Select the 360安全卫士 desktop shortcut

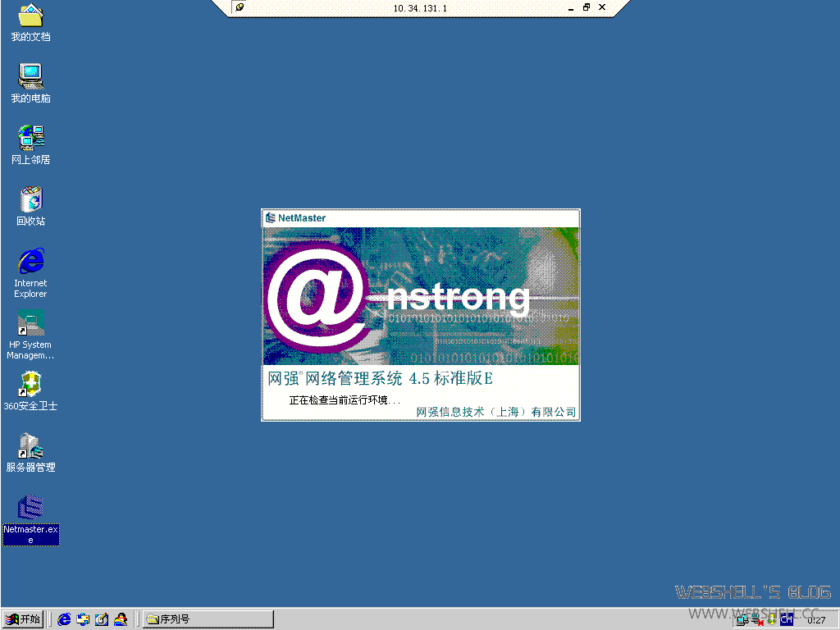point(30,391)
